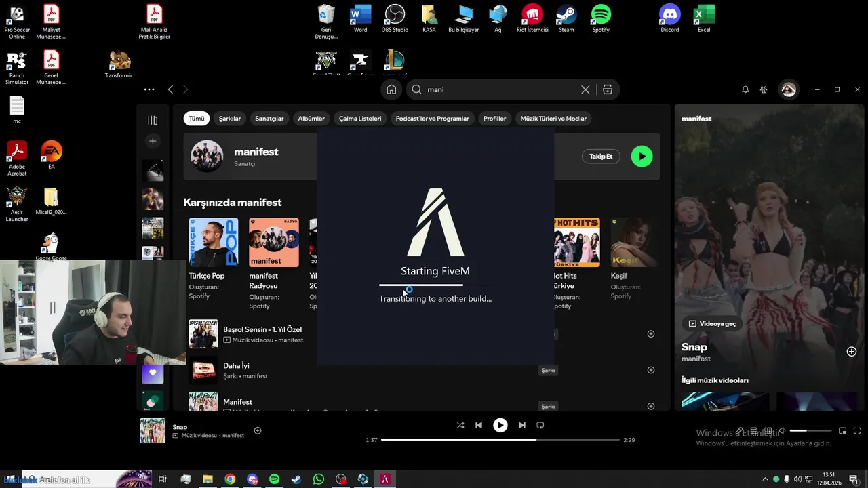The height and width of the screenshot is (488, 868).
Task: Open Discord desktop shortcut
Action: [x=670, y=18]
